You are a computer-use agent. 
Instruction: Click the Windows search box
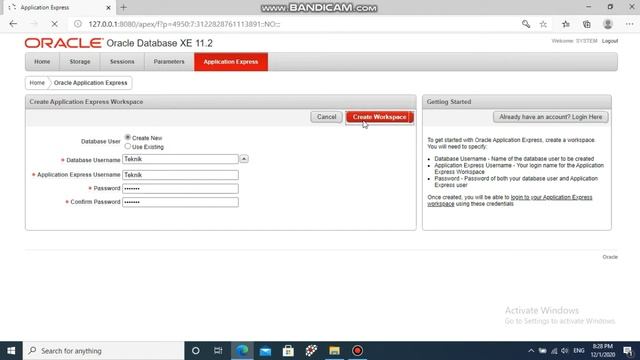click(x=104, y=351)
